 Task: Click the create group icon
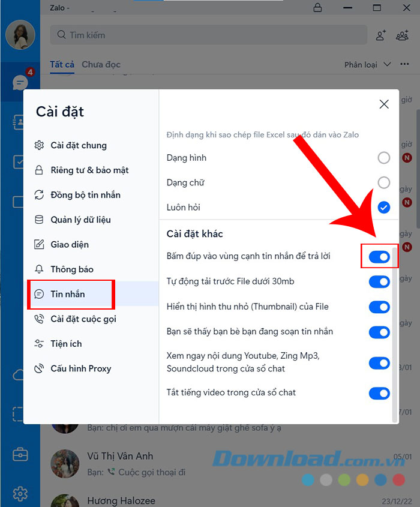point(402,35)
